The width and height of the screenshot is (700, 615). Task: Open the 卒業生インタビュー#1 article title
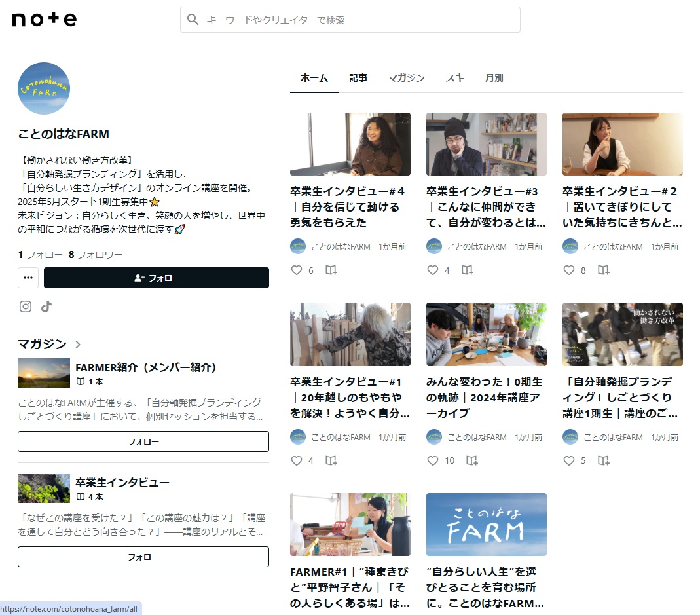tap(350, 398)
